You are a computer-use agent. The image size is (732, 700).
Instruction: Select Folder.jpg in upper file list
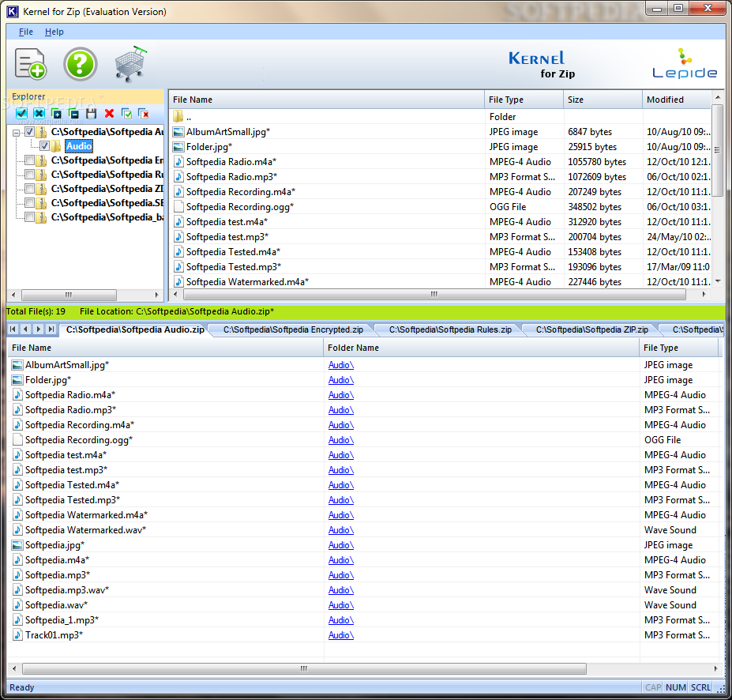[x=208, y=147]
